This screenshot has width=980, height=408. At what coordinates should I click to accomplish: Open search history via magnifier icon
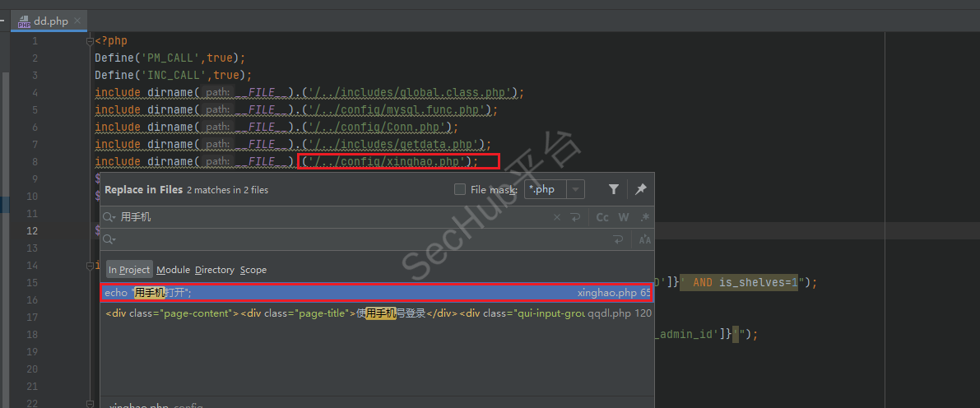pos(109,217)
